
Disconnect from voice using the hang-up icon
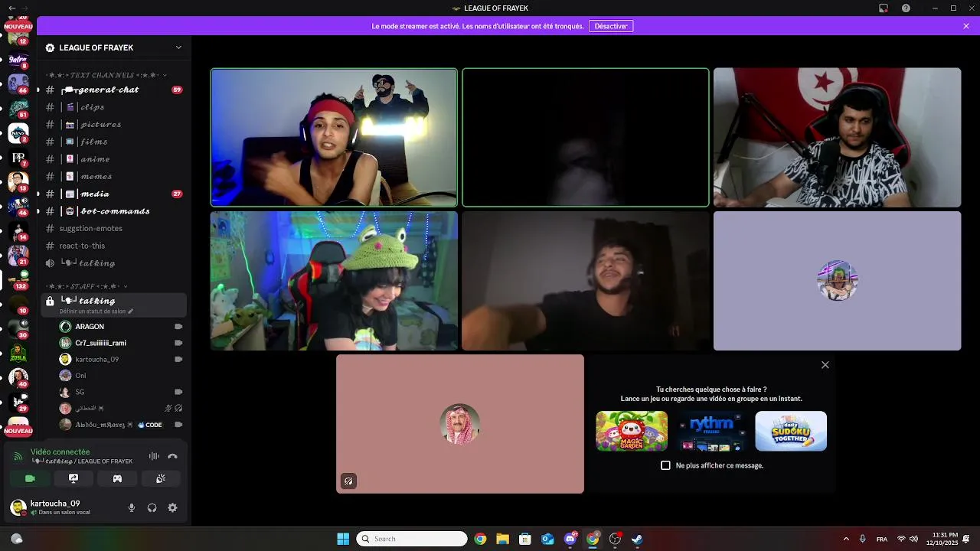pos(172,456)
